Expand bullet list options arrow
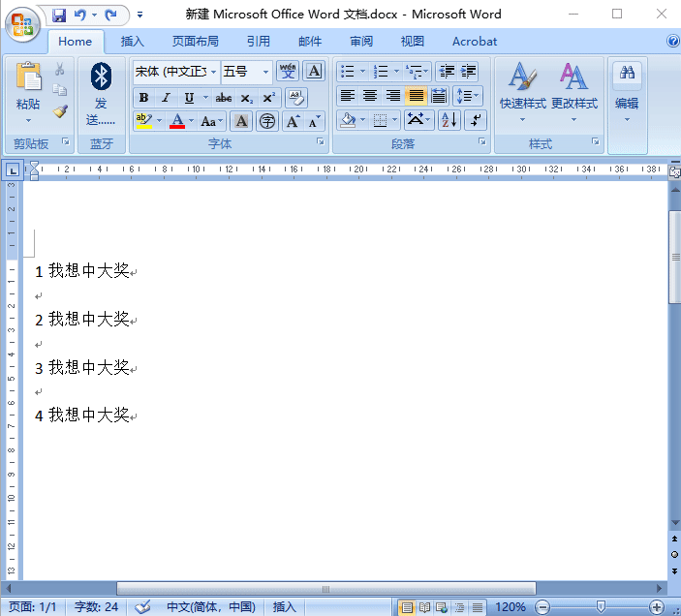The width and height of the screenshot is (681, 616). (362, 72)
